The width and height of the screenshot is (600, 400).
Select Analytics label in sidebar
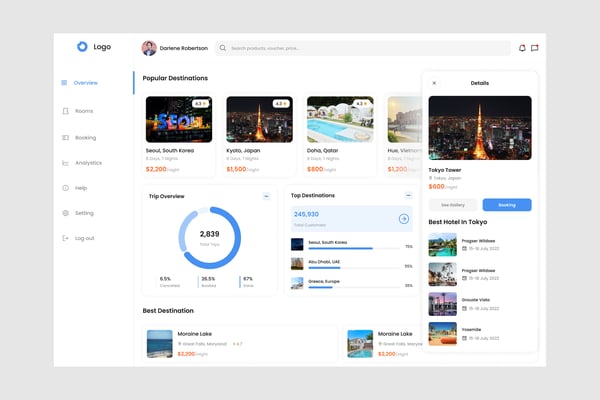88,163
